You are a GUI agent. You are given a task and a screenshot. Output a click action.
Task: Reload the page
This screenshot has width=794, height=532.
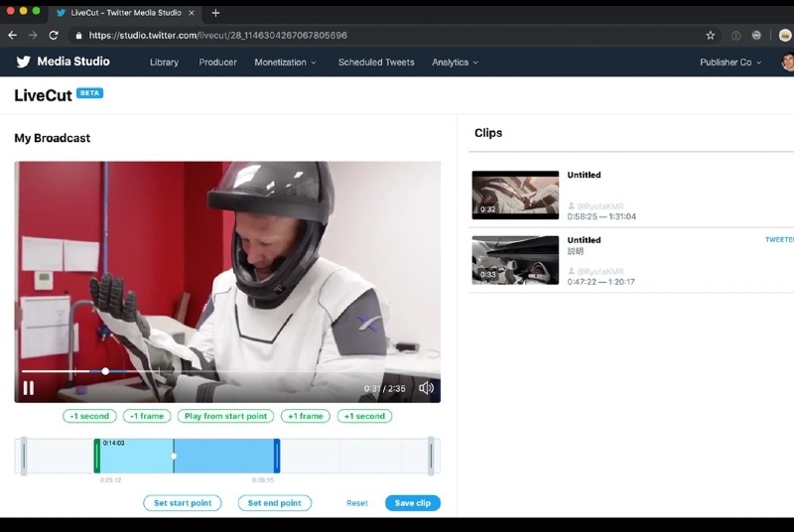point(54,36)
